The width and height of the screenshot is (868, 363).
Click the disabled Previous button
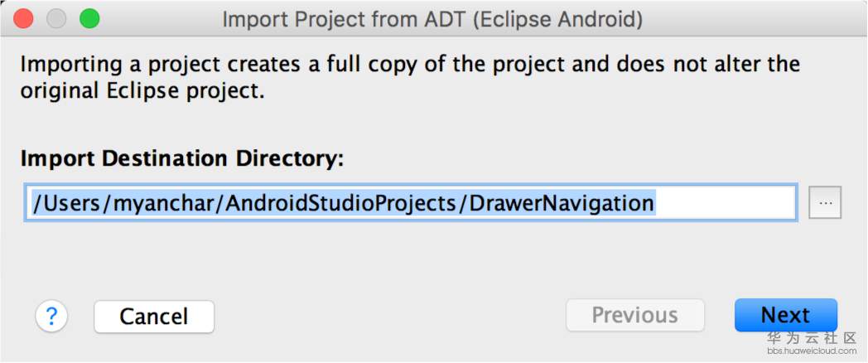click(x=634, y=316)
